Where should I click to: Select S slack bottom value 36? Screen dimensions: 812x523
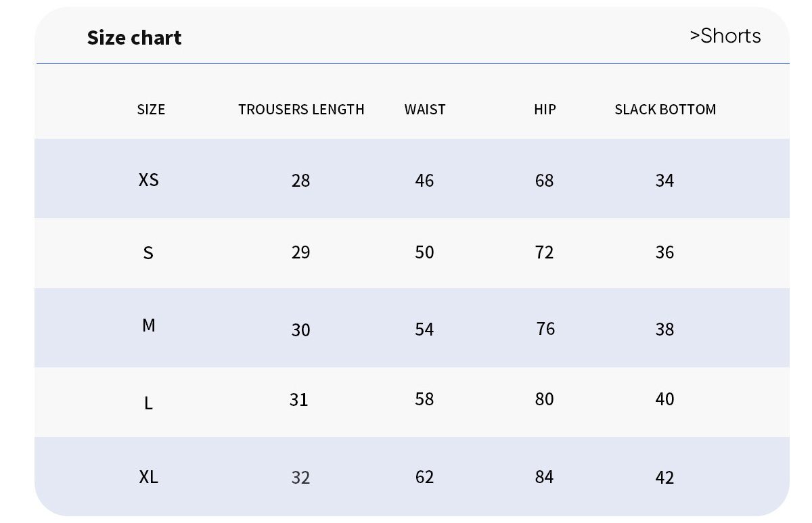coord(664,252)
